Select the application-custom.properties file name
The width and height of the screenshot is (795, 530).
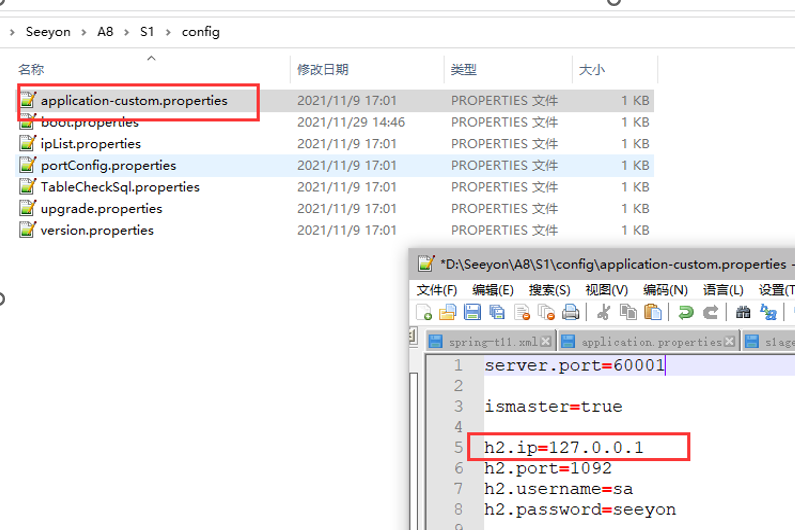click(x=134, y=100)
